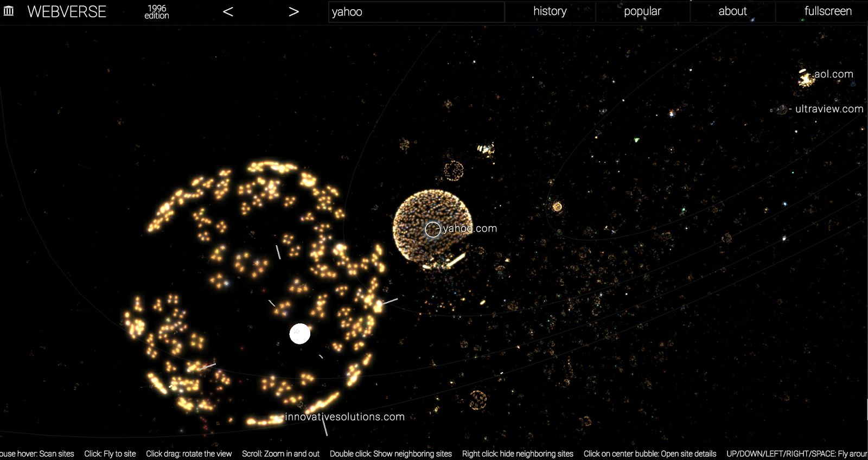Select the ultraview.com site label
The image size is (868, 460).
[x=829, y=109]
